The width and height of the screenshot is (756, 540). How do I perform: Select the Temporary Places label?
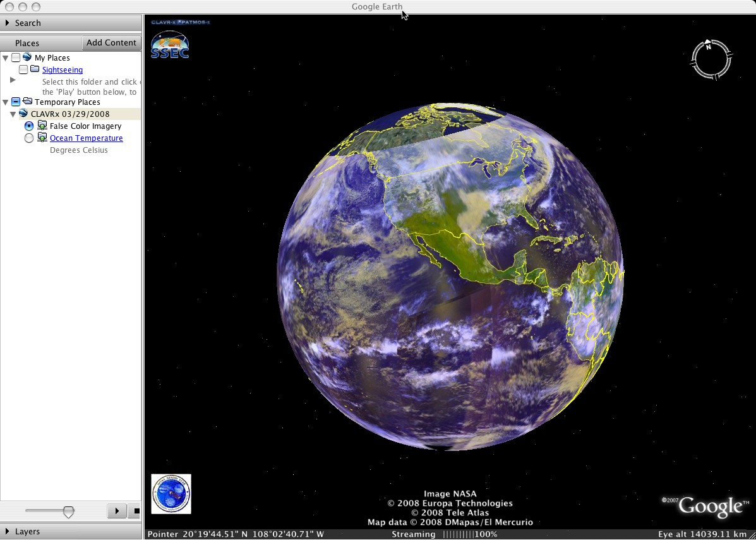coord(68,102)
